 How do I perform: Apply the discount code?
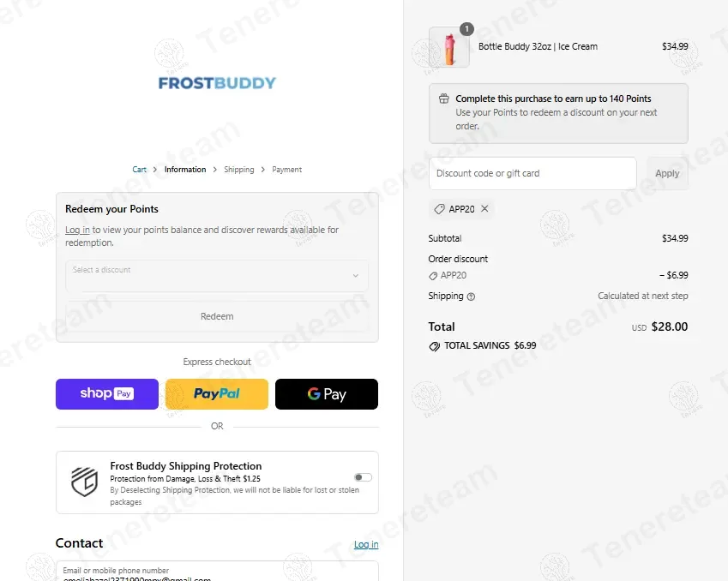pos(667,173)
